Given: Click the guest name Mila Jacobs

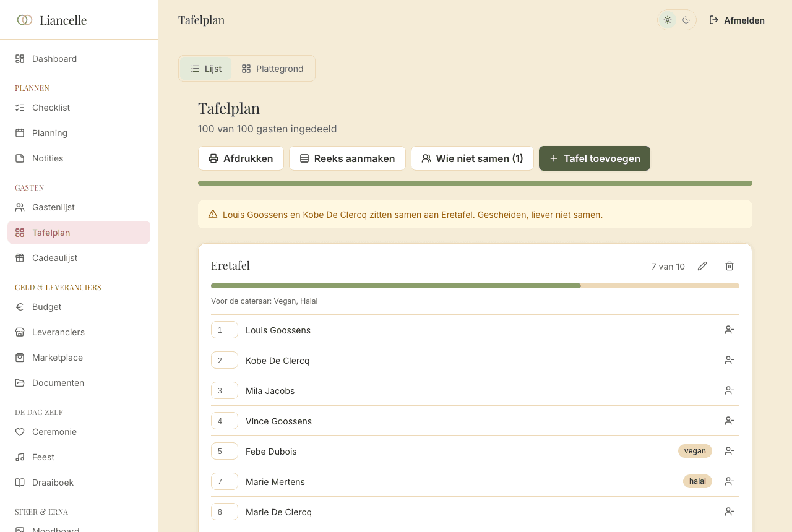Looking at the screenshot, I should pyautogui.click(x=270, y=391).
